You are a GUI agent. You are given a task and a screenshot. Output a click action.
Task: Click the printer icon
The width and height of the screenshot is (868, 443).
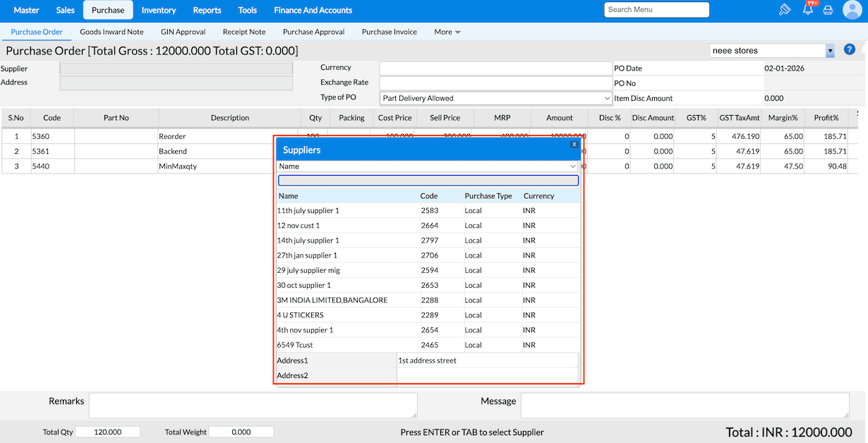click(x=828, y=11)
